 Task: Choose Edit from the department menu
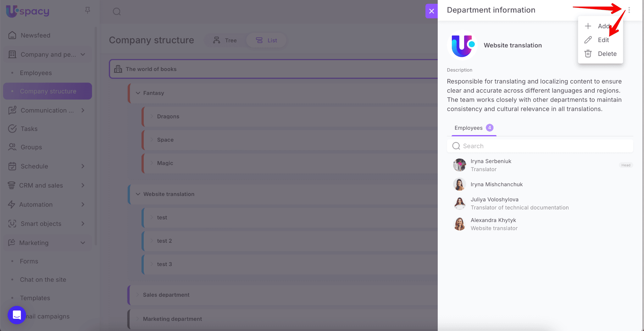coord(603,40)
